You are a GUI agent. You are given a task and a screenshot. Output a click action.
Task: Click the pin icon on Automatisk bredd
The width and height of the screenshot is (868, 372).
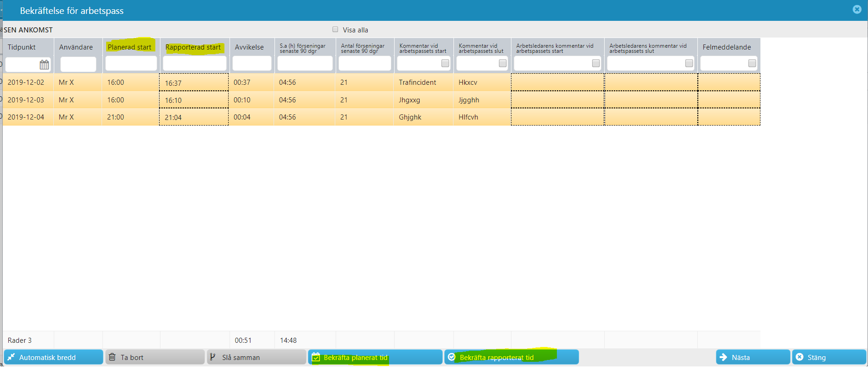click(11, 357)
